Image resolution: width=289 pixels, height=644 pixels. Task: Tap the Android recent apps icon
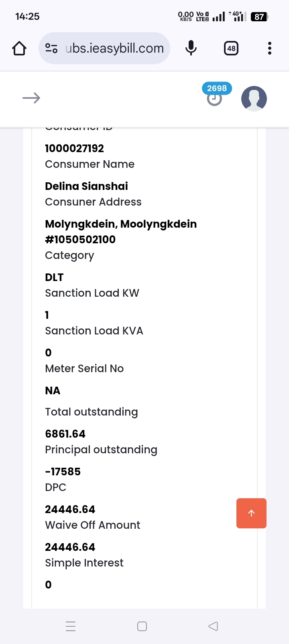tap(71, 626)
